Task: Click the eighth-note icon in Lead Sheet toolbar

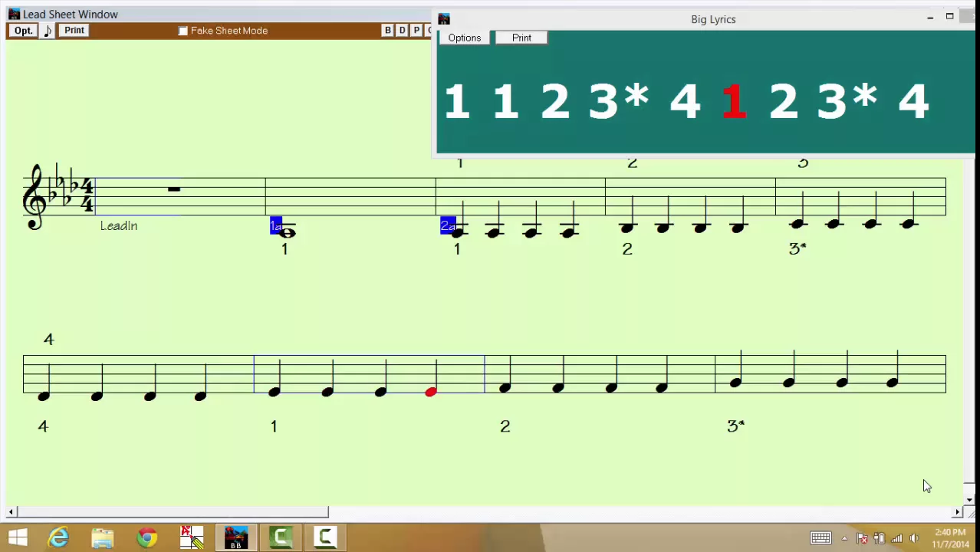Action: click(48, 31)
